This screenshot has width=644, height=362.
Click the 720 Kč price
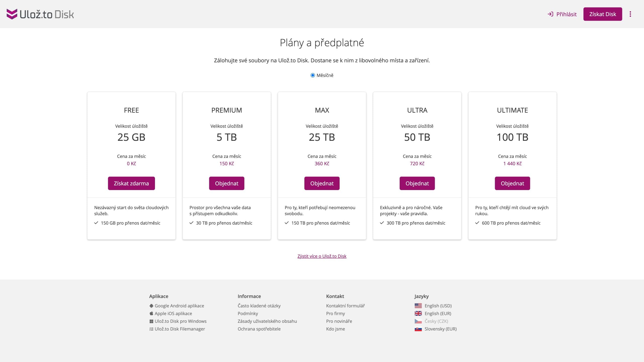(417, 164)
